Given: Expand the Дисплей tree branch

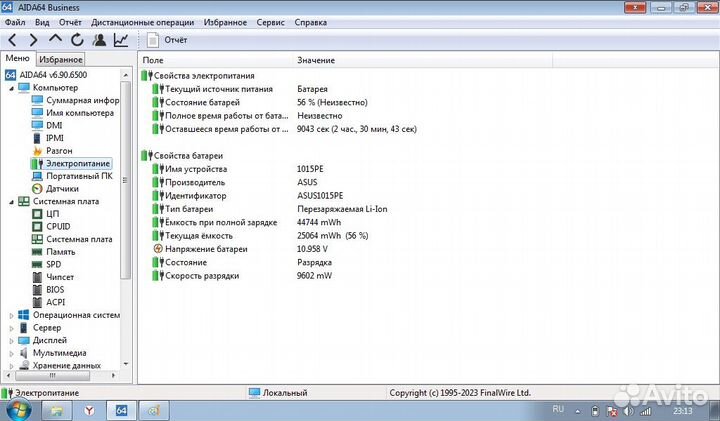Looking at the screenshot, I should 11,341.
